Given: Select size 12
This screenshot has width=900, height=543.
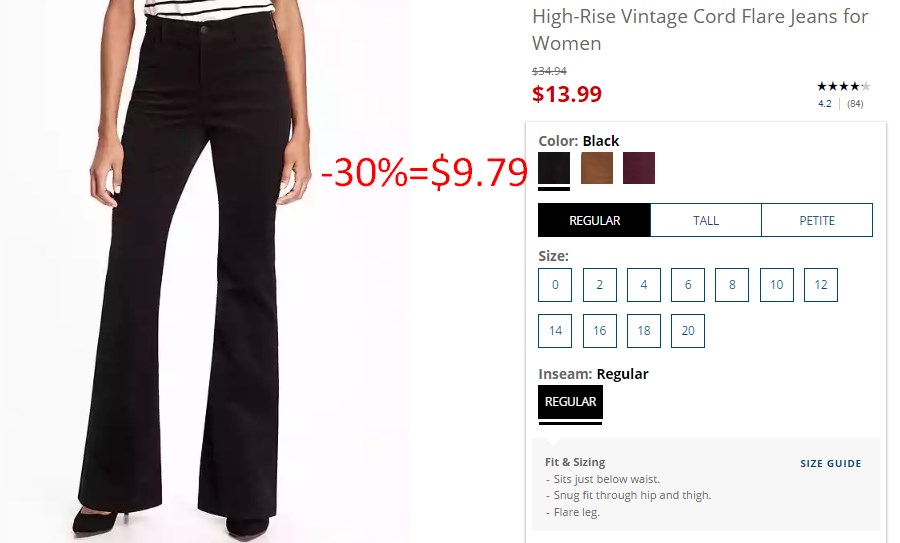Looking at the screenshot, I should coord(821,285).
